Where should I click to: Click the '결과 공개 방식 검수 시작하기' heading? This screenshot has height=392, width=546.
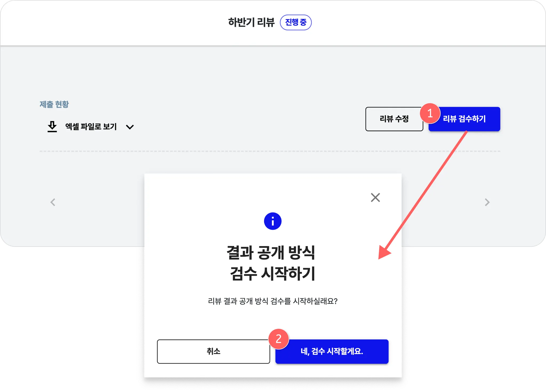(271, 263)
